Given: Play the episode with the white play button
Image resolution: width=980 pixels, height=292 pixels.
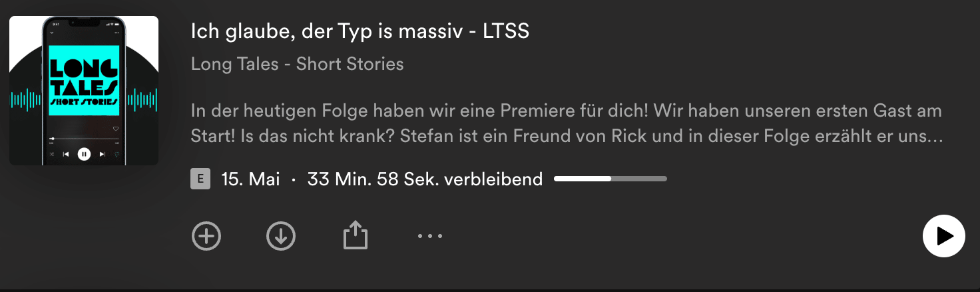Looking at the screenshot, I should point(944,236).
